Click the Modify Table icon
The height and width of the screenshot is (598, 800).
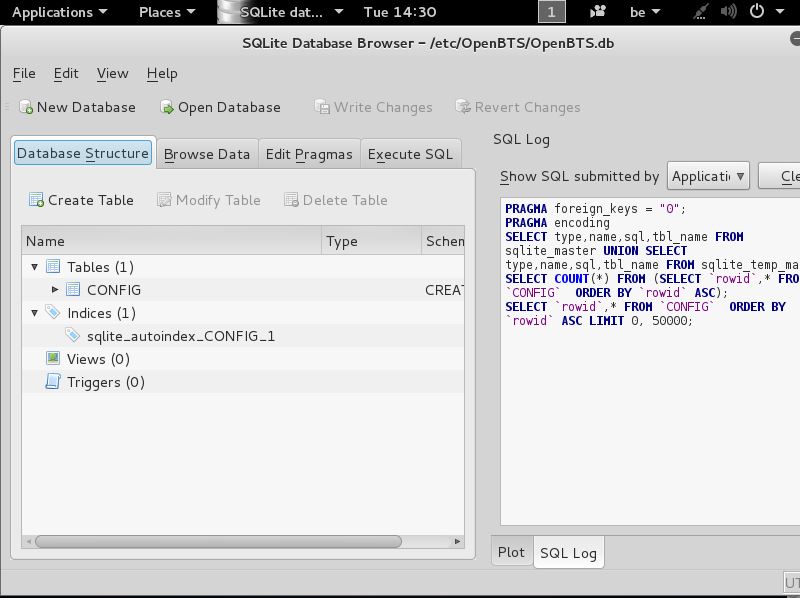pos(164,200)
